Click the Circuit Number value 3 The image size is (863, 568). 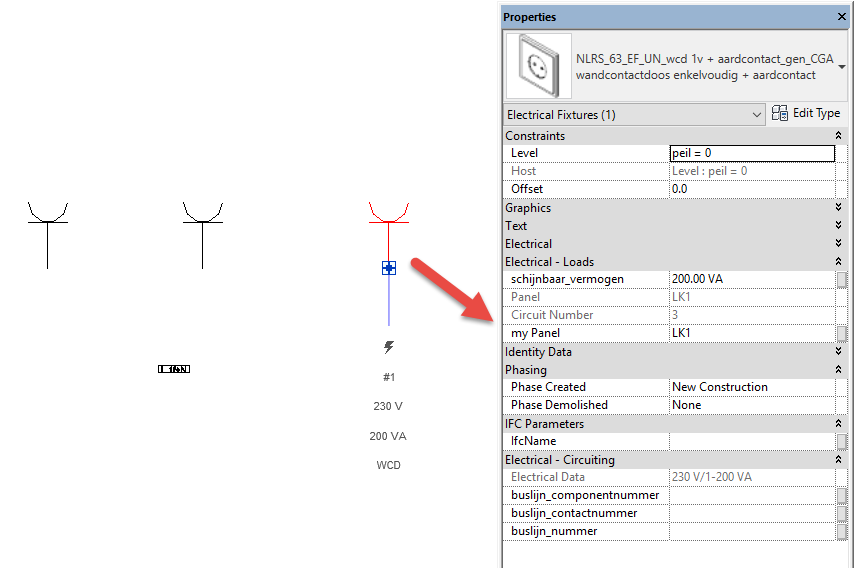click(675, 315)
